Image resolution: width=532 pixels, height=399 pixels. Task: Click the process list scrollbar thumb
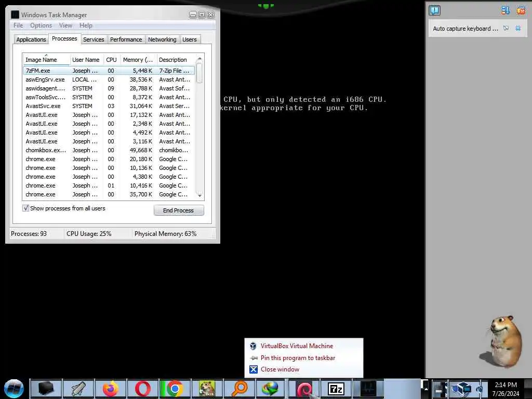click(x=199, y=73)
